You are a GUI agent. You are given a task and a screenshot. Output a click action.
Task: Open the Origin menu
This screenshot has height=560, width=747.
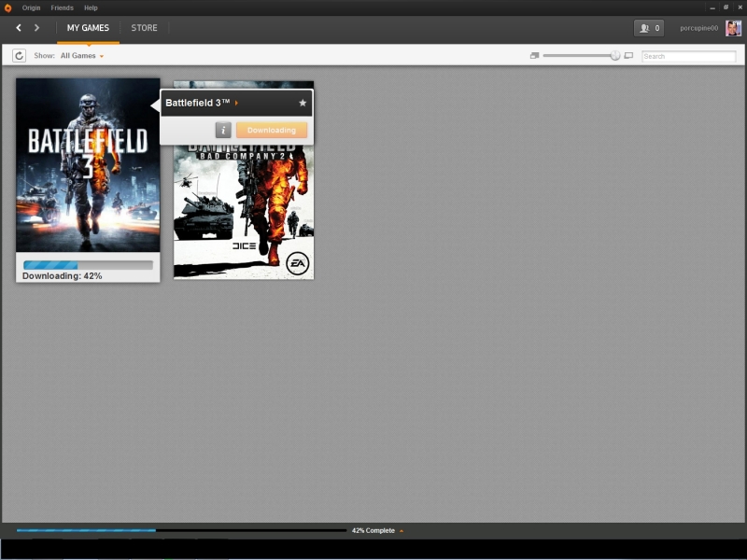[31, 7]
